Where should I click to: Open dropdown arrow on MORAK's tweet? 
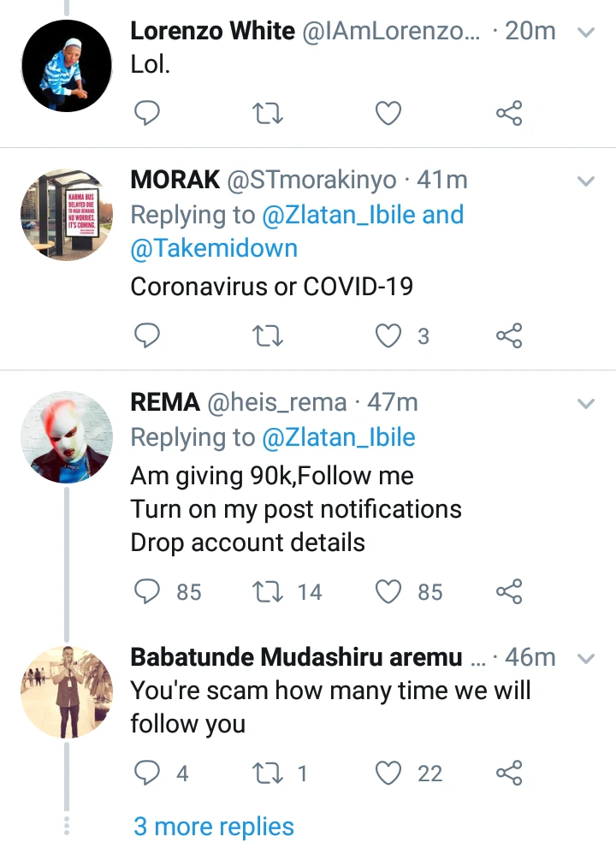(586, 181)
